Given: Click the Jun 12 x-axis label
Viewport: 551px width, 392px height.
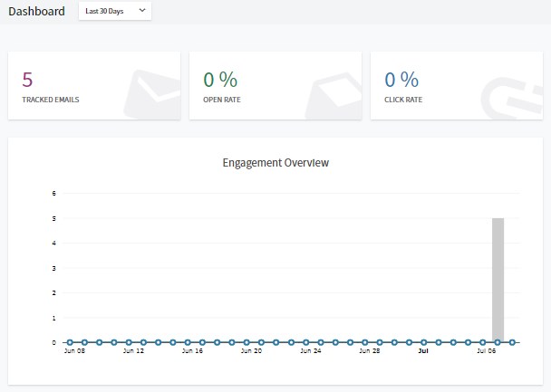Looking at the screenshot, I should coord(133,350).
